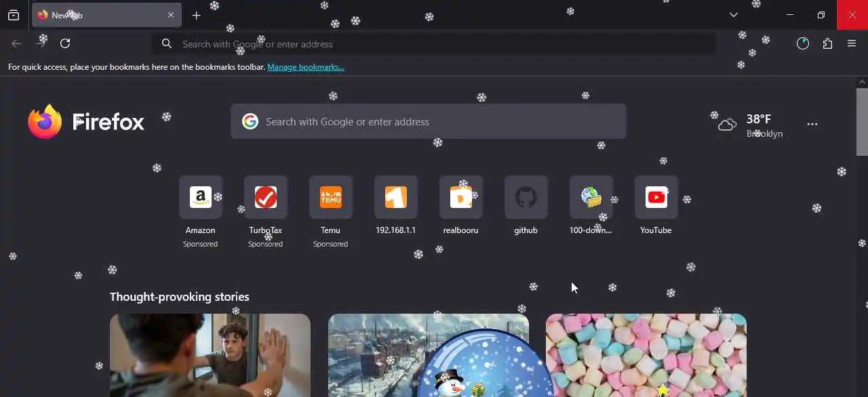
Task: Click the scrollbar up arrow
Action: [862, 82]
